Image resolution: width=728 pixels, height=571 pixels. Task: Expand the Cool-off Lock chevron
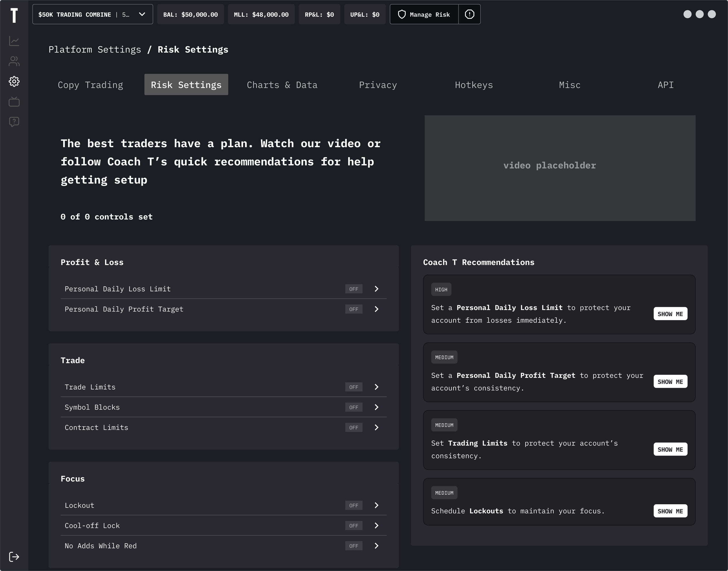pyautogui.click(x=377, y=526)
